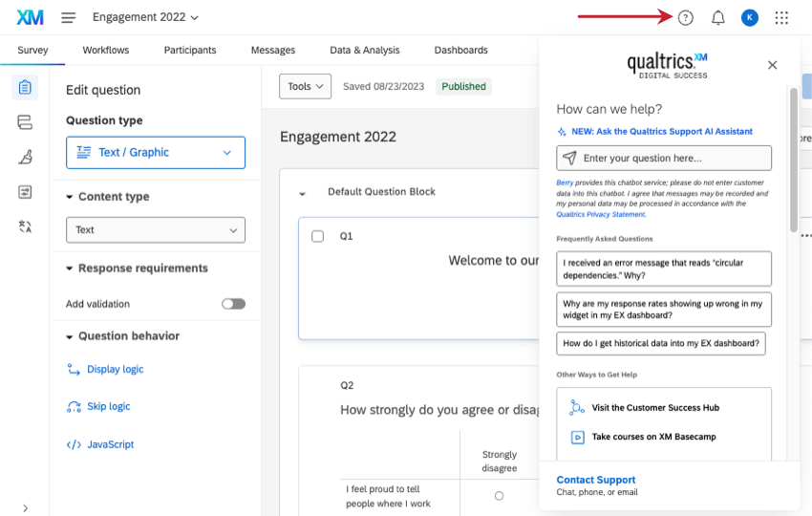Toggle the Add validation switch
Image resolution: width=812 pixels, height=516 pixels.
click(x=233, y=304)
